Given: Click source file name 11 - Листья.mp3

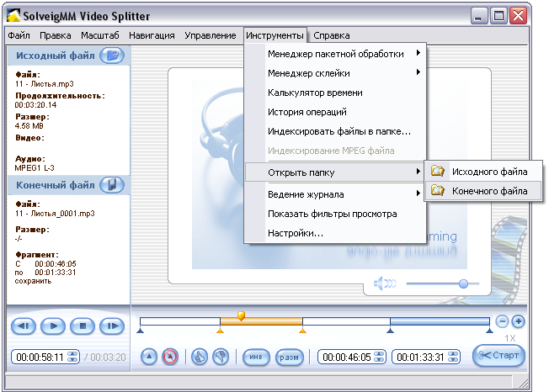Looking at the screenshot, I should click(44, 84).
